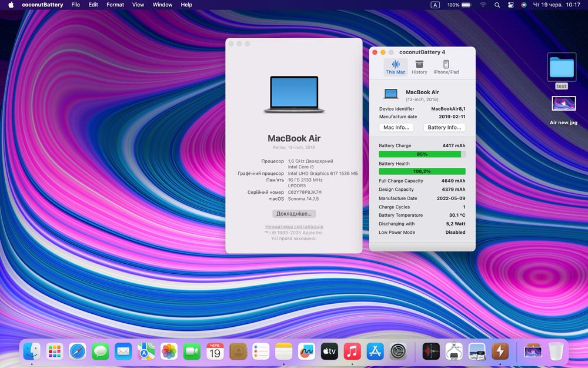Image resolution: width=588 pixels, height=368 pixels.
Task: Select the This Mac tab
Action: [396, 67]
